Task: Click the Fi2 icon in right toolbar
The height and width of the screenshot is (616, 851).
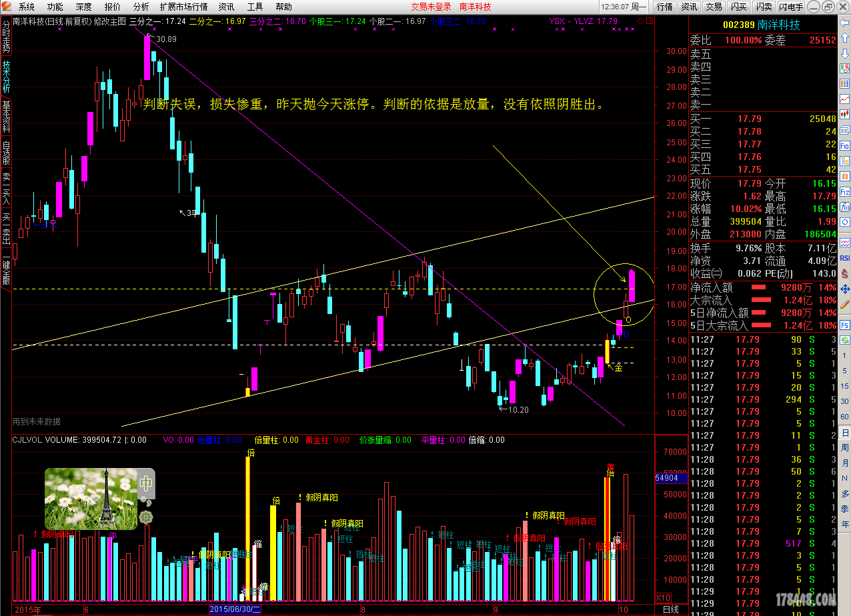Action: click(844, 192)
